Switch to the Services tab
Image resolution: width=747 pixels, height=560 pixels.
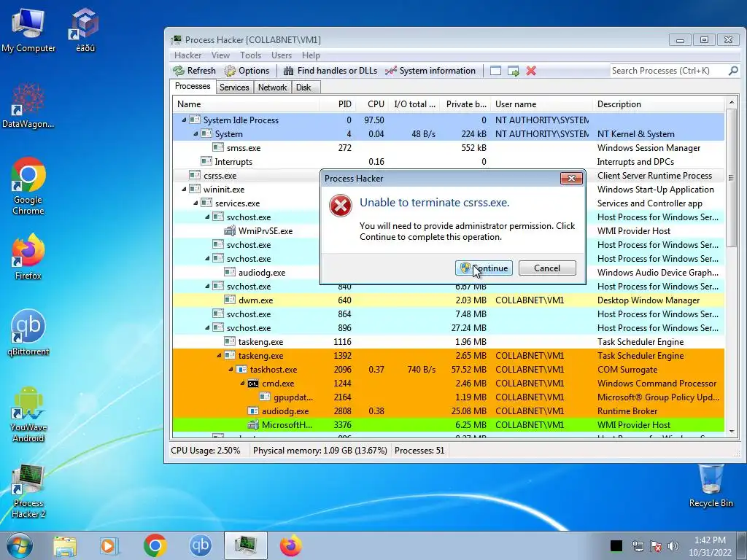pos(234,87)
